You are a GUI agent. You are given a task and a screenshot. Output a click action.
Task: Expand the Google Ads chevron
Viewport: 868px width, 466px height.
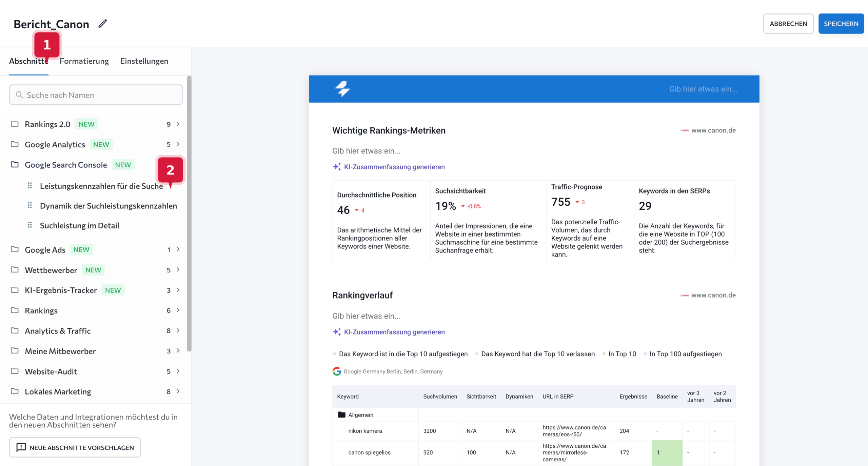(x=178, y=249)
